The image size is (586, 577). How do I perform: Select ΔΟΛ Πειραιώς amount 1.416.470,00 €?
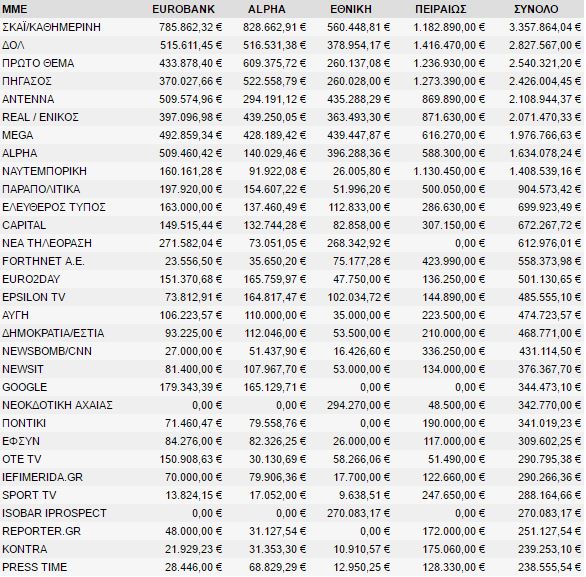tap(449, 45)
